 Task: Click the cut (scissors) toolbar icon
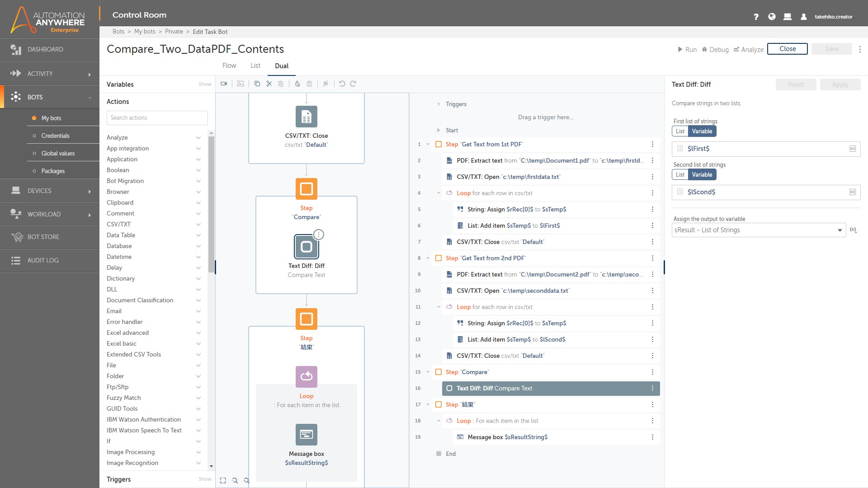pyautogui.click(x=269, y=84)
